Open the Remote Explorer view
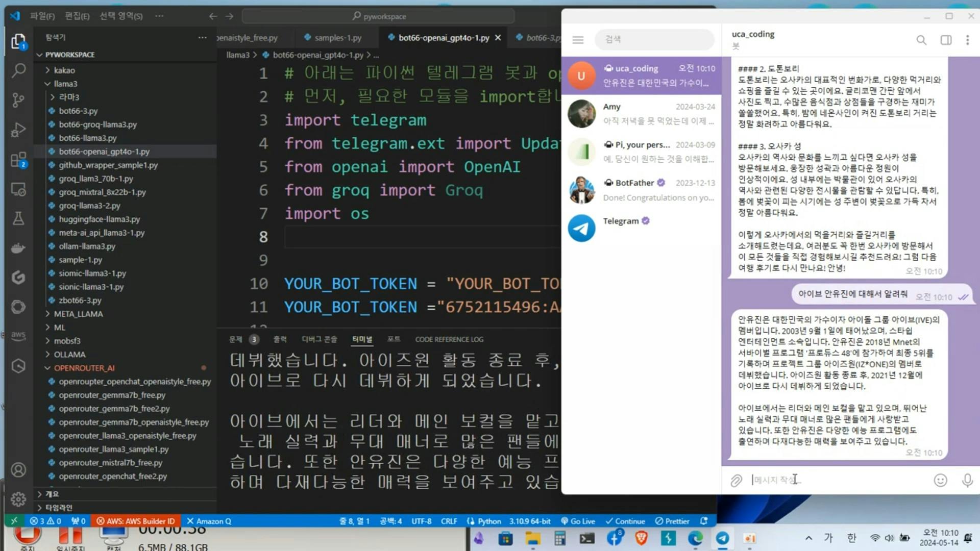980x551 pixels. point(18,189)
